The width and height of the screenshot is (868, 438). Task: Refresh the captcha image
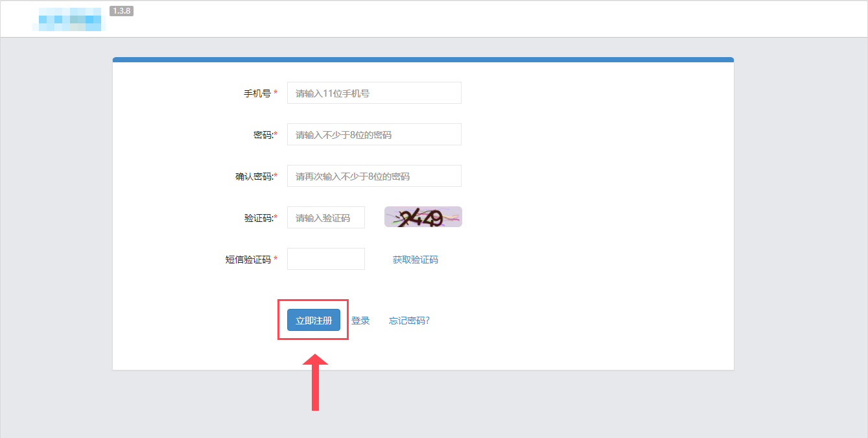click(x=423, y=217)
